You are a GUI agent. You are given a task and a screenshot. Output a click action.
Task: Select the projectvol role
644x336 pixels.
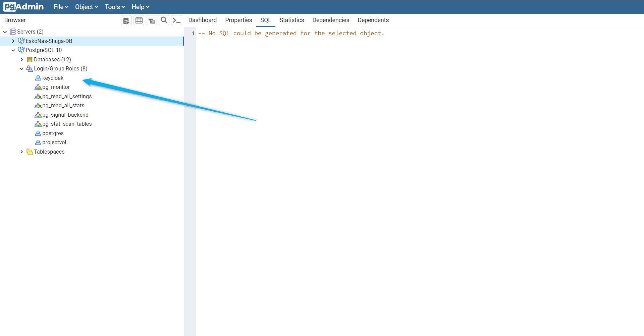54,143
